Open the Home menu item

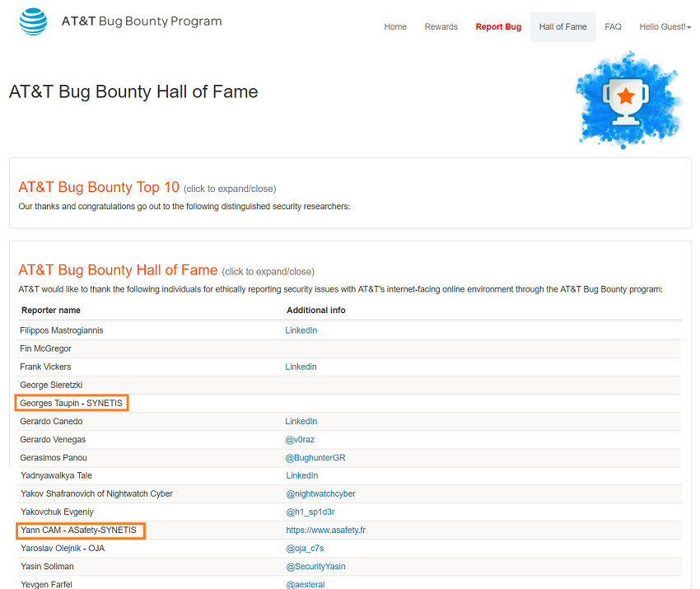(x=395, y=27)
